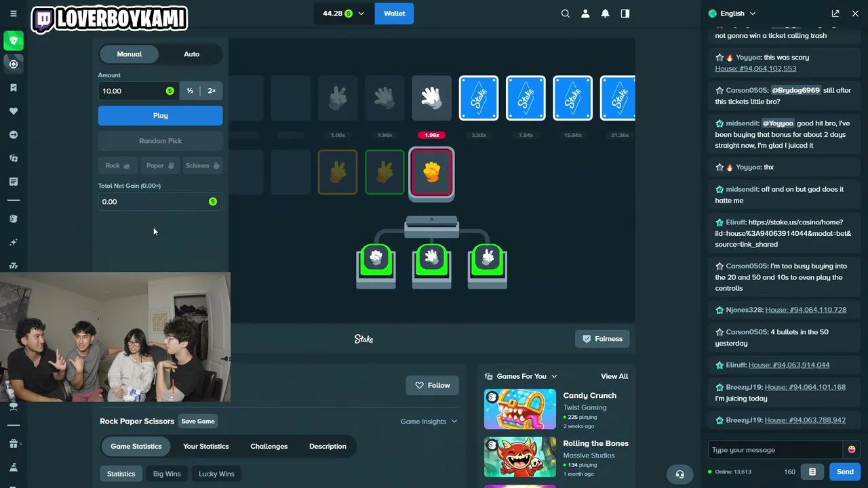Open the balance currency dropdown
The width and height of the screenshot is (868, 488).
click(344, 14)
